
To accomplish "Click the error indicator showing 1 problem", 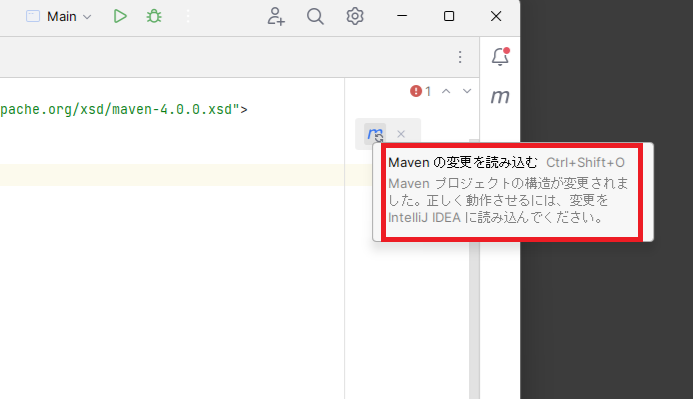I will coord(420,91).
